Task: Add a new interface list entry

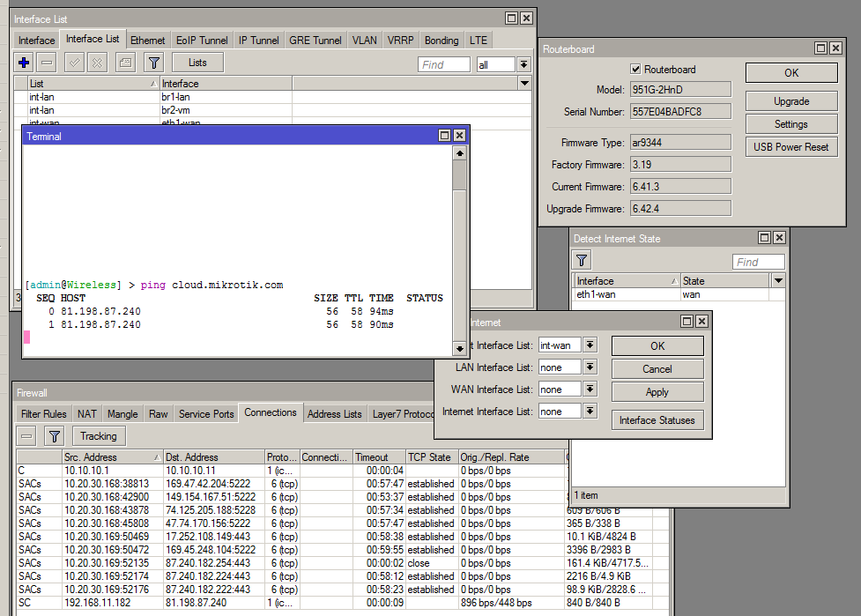Action: [24, 63]
